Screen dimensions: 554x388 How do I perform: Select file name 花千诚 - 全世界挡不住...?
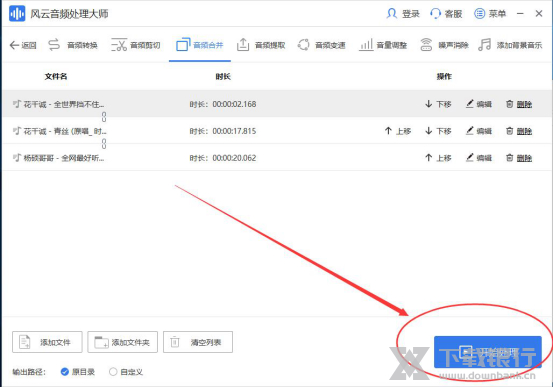pyautogui.click(x=64, y=104)
